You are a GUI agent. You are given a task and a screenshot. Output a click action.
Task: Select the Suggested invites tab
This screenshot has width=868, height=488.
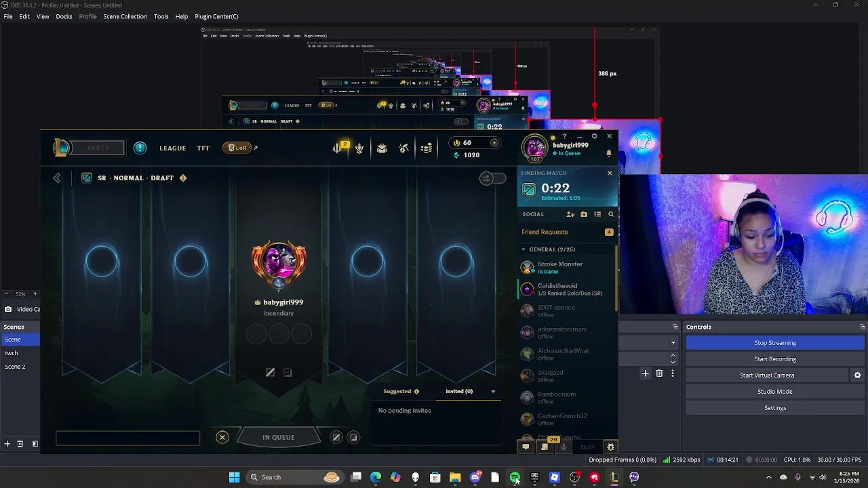tap(401, 391)
